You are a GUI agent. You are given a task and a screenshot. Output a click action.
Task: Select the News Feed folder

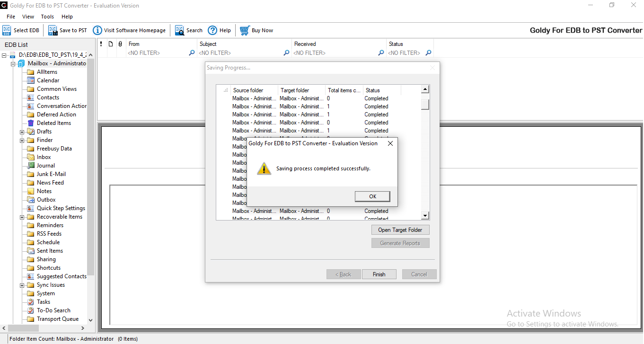[x=50, y=183]
